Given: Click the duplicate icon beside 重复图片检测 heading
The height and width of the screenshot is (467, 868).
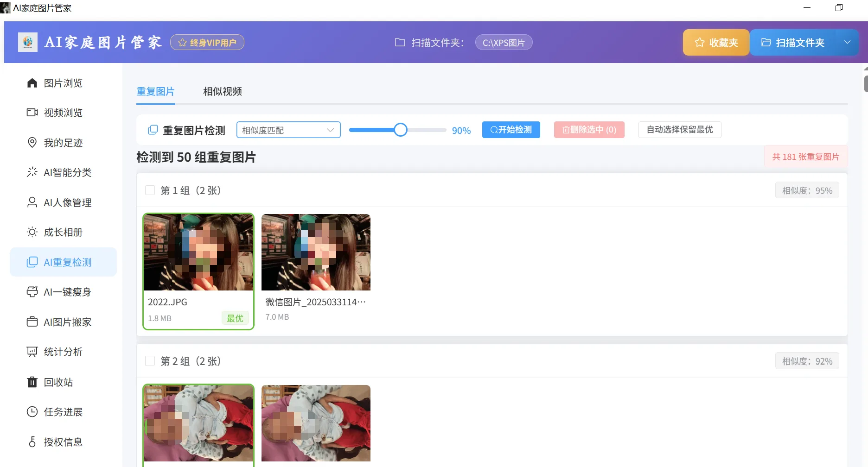Looking at the screenshot, I should 153,130.
